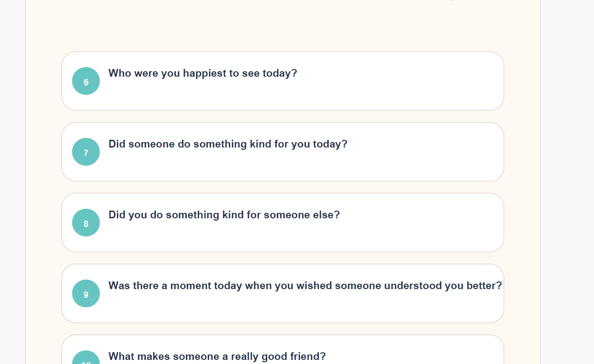
Task: Select the teal number 8 circle
Action: (x=86, y=222)
